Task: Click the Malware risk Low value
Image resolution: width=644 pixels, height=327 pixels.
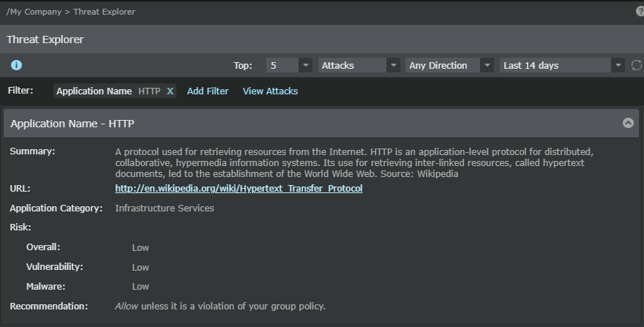Action: point(141,287)
